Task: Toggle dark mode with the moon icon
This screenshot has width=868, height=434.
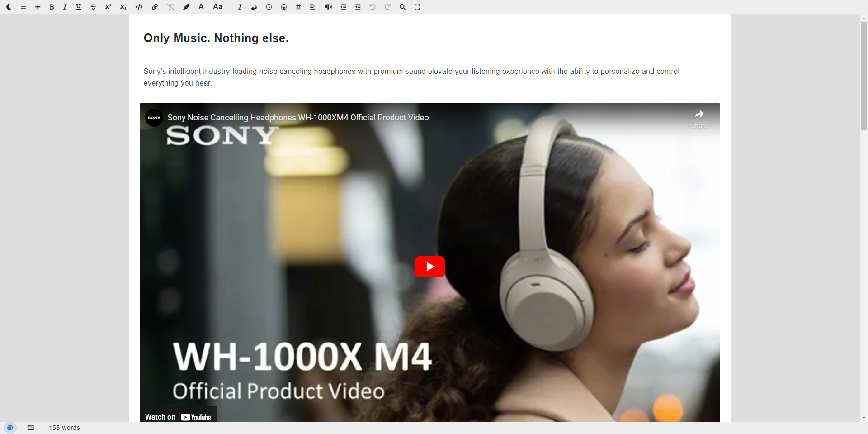Action: [x=9, y=7]
